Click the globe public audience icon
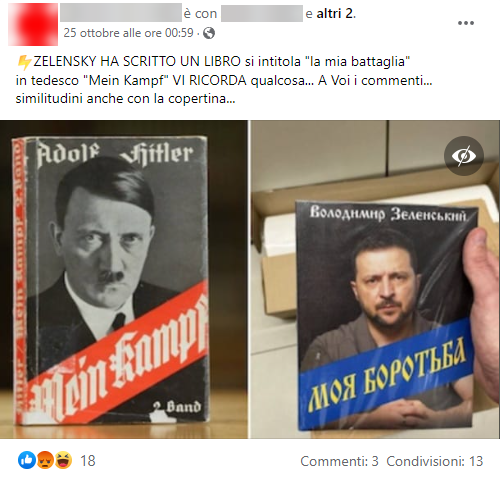The height and width of the screenshot is (480, 500). point(209,33)
